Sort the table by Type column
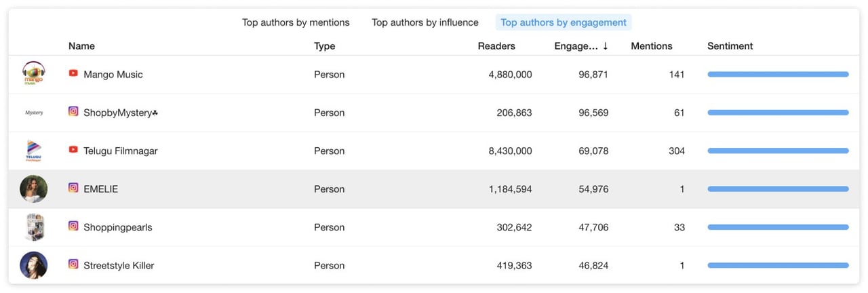868x293 pixels. (x=324, y=46)
